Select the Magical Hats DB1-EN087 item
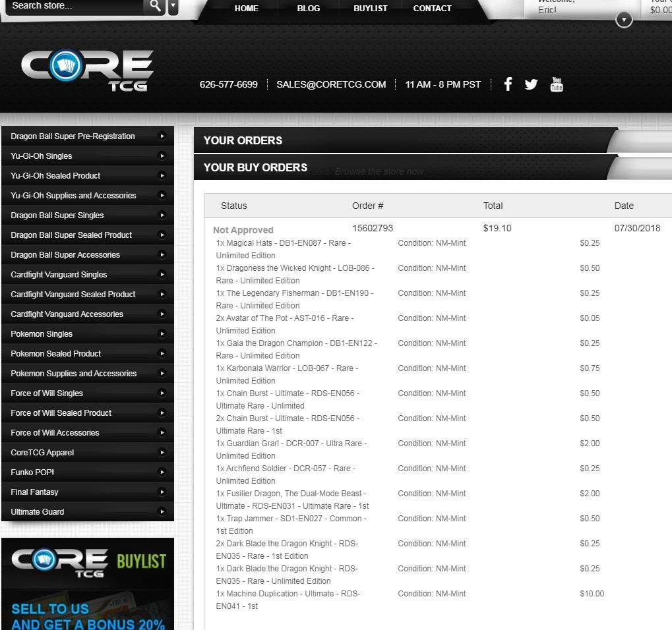Screen dimensions: 672x630 284,249
